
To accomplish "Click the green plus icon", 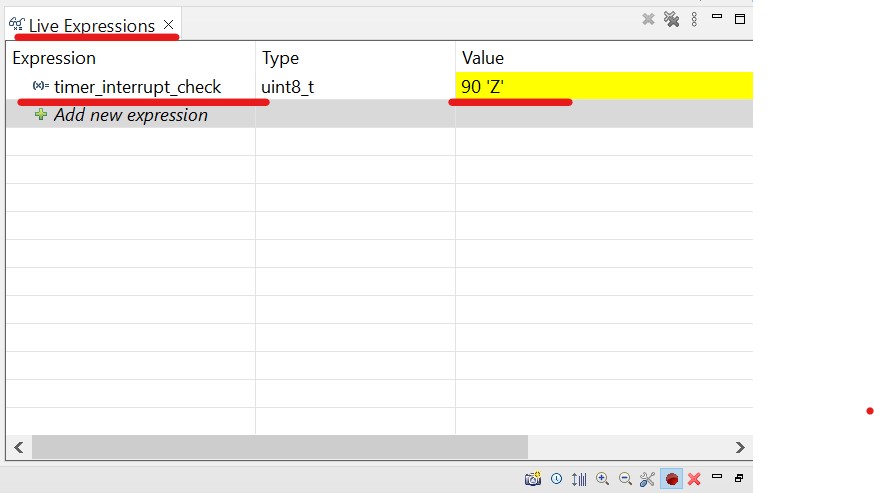I will [x=41, y=114].
